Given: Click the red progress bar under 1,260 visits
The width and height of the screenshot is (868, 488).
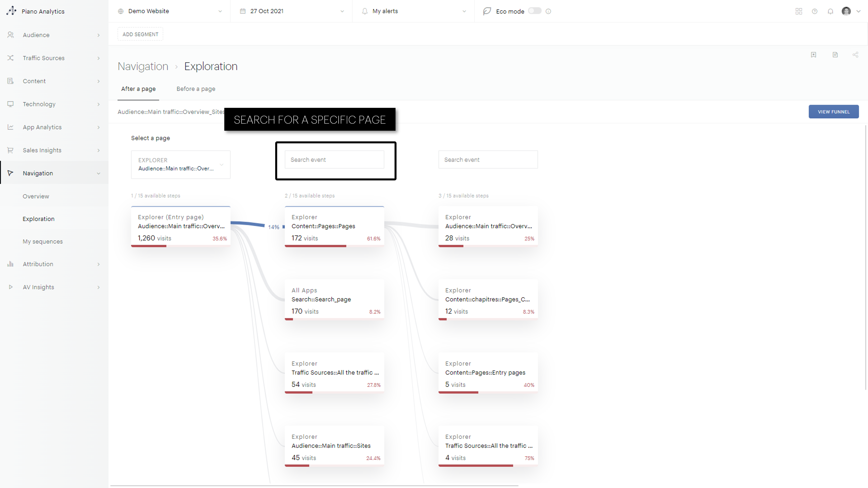Looking at the screenshot, I should point(149,246).
